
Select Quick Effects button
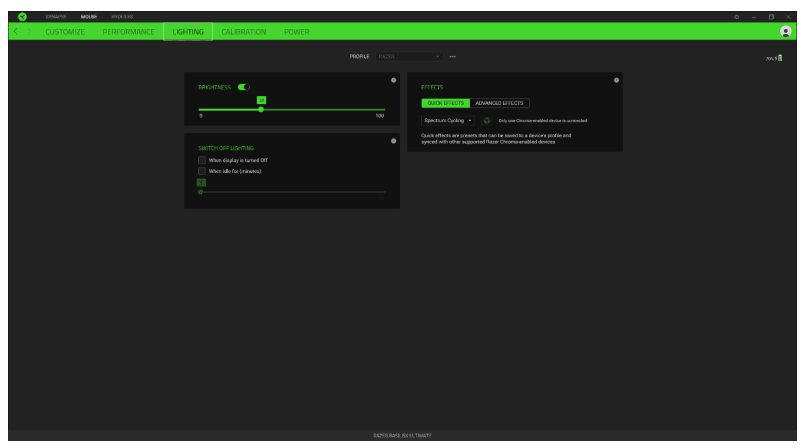coord(446,103)
